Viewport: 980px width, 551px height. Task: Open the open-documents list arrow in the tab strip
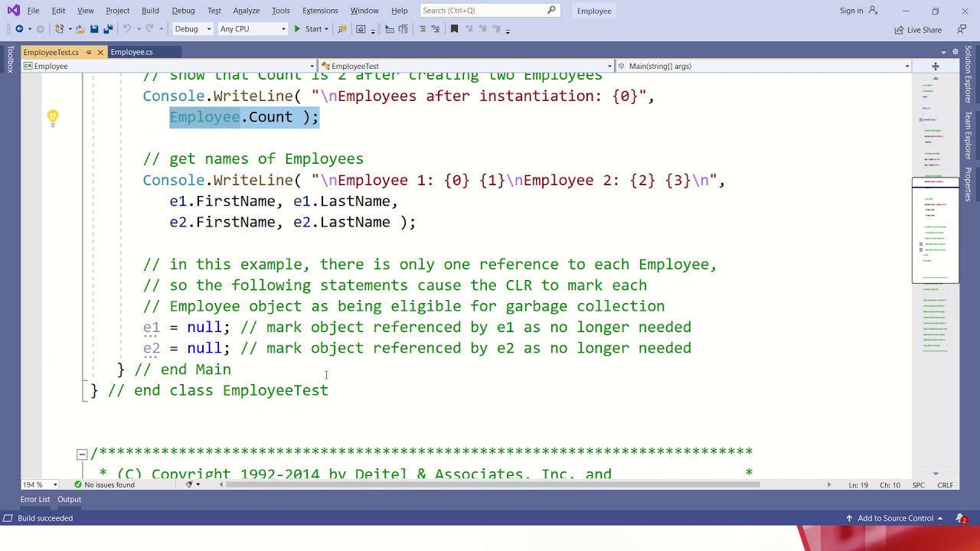[943, 52]
